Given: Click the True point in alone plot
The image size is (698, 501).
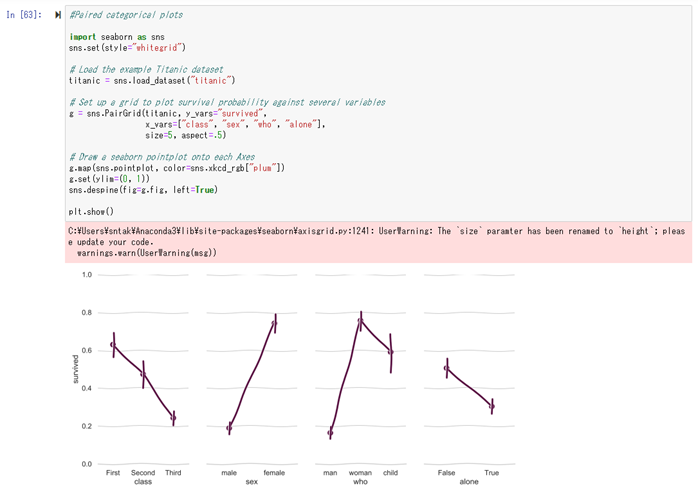Looking at the screenshot, I should (491, 406).
